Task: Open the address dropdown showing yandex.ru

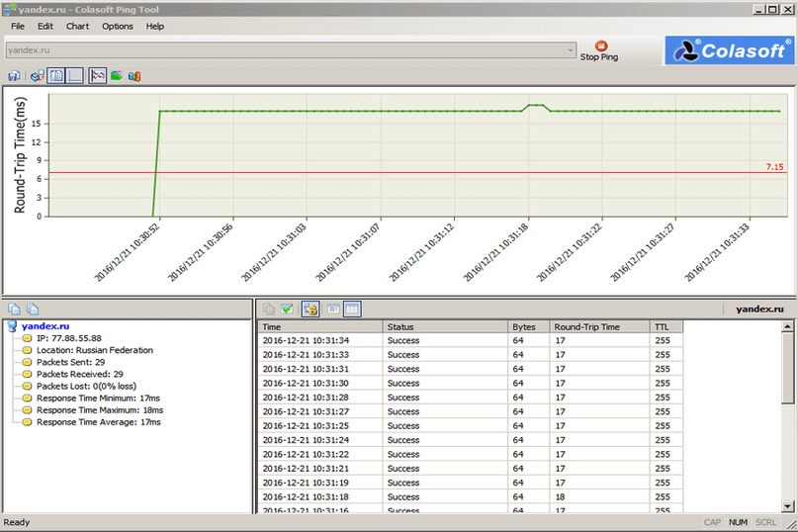Action: (571, 49)
